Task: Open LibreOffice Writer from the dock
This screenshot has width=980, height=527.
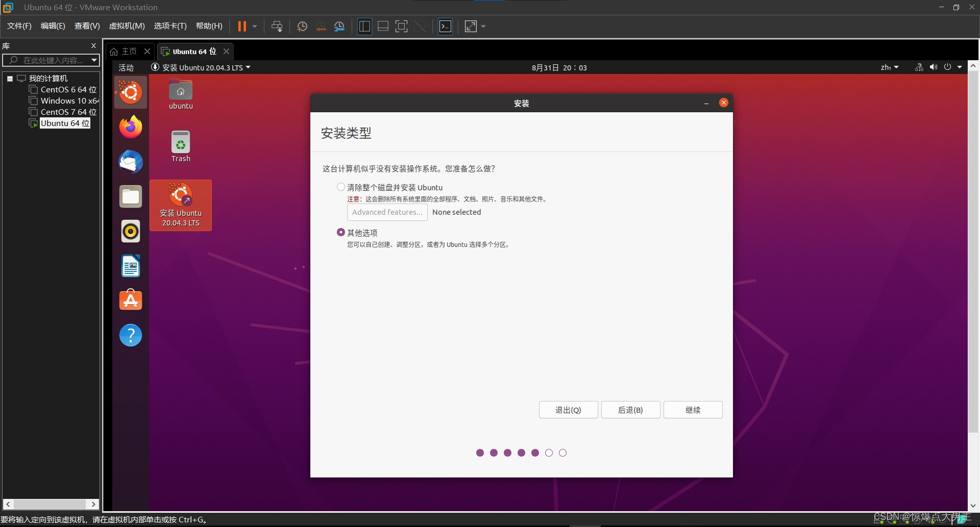Action: (131, 266)
